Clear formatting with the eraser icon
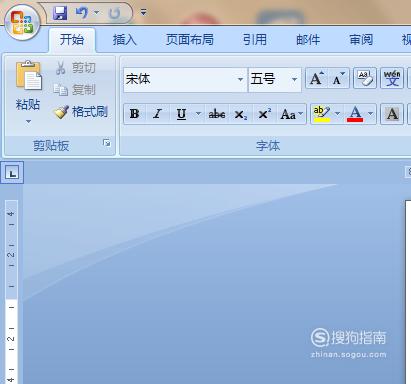Image resolution: width=411 pixels, height=384 pixels. (x=365, y=78)
